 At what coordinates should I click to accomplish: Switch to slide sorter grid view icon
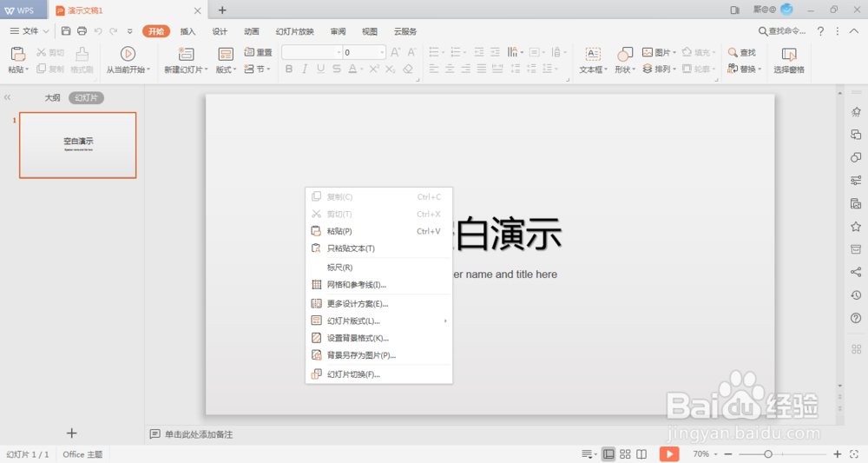pyautogui.click(x=625, y=454)
